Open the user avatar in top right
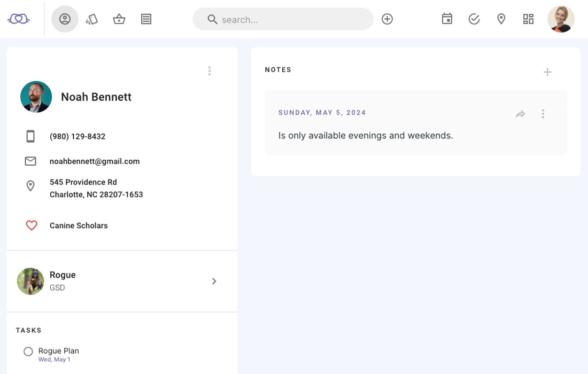This screenshot has height=374, width=588. (561, 19)
